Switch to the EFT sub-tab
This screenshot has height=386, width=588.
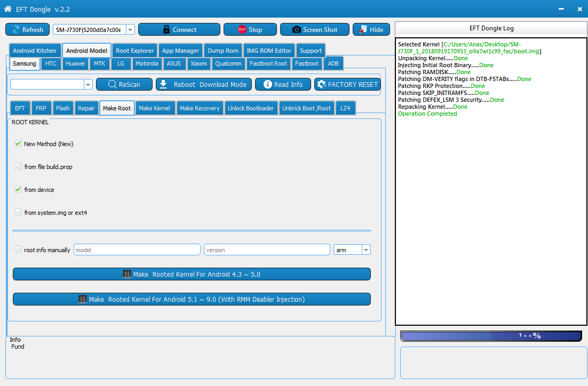(x=20, y=108)
